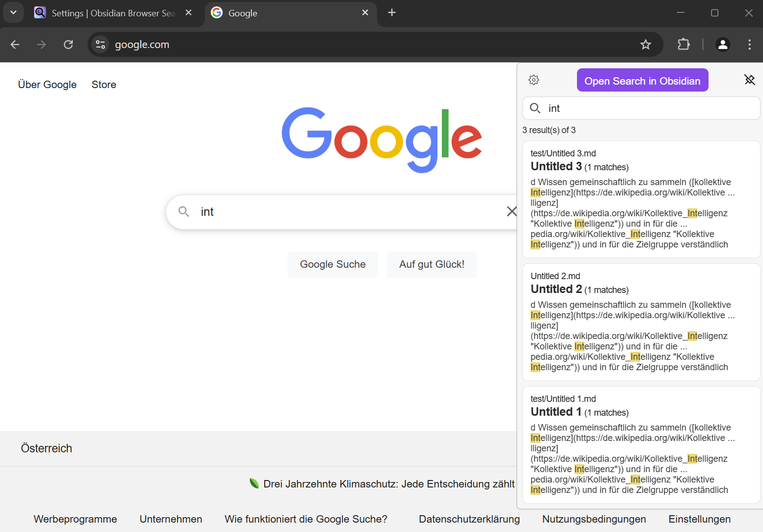Open the Chrome three-dot menu
Screen dimensions: 763x532
(750, 45)
